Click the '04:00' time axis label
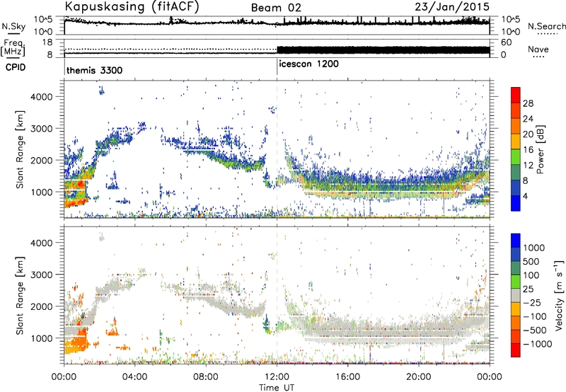Viewport: 566px width, 392px height. [x=134, y=377]
